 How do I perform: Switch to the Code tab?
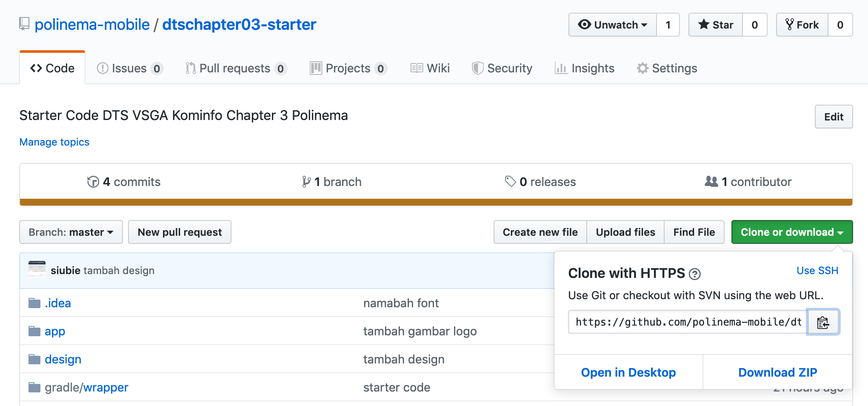52,68
